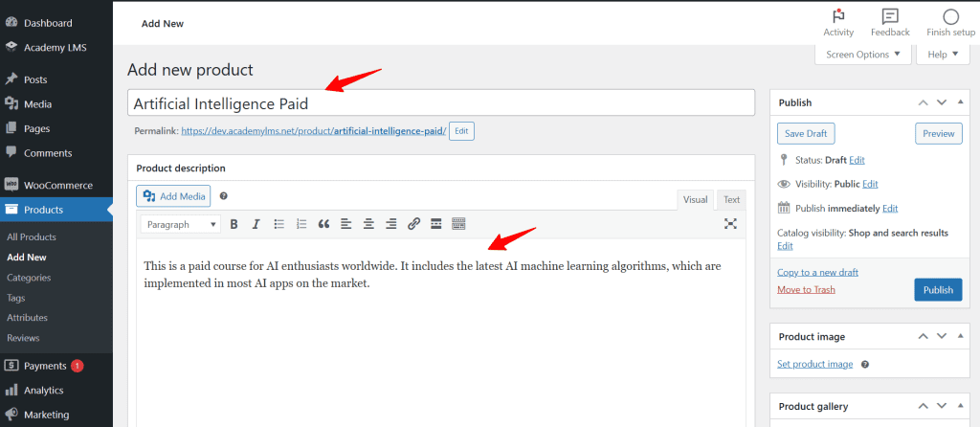Screen dimensions: 980x427
Task: Click the Save Draft button
Action: [x=806, y=134]
